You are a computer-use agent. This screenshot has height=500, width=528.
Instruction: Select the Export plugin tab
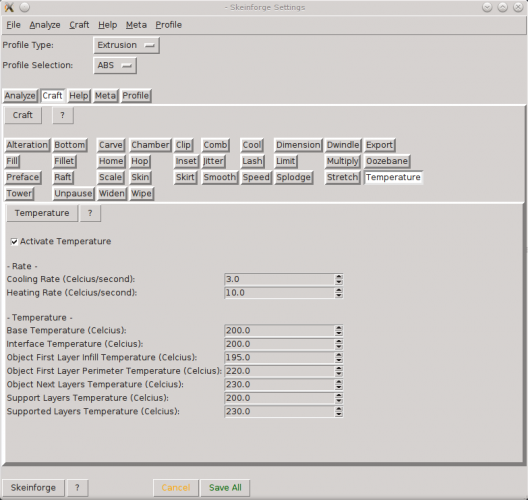coord(380,145)
